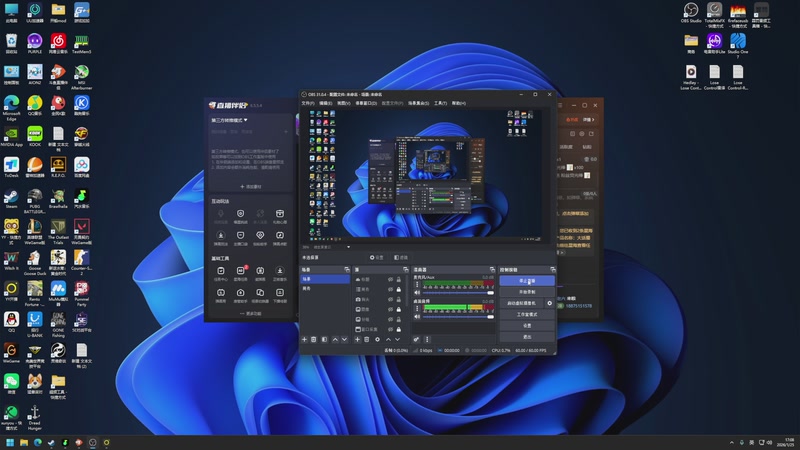Open 麦克风/Aux channel options menu
The image size is (800, 450).
point(417,284)
